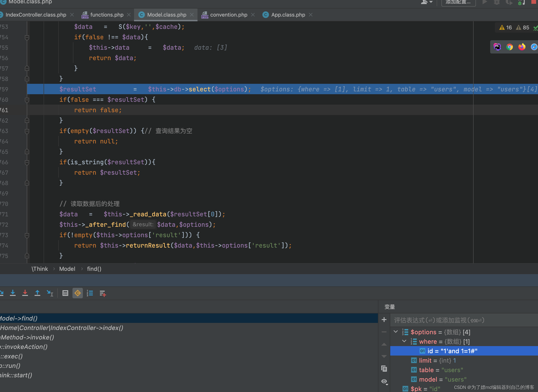Click the copy icon in variables sidebar
Image resolution: width=538 pixels, height=392 pixels.
(x=384, y=369)
